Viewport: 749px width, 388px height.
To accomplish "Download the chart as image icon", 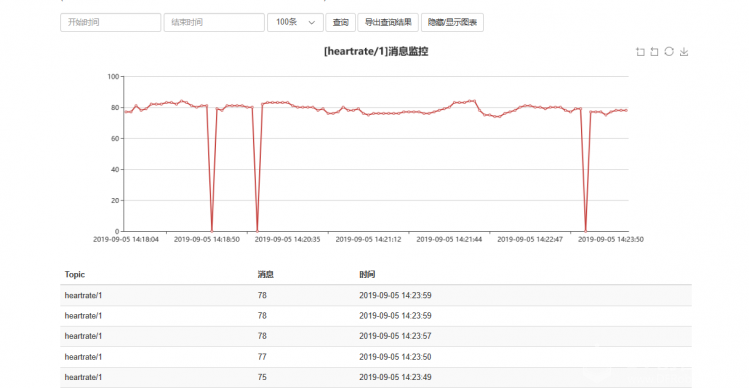I will click(684, 52).
